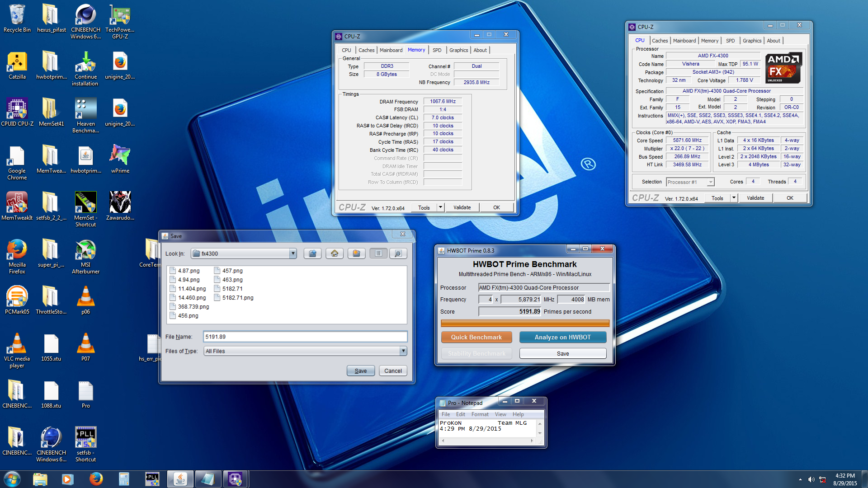This screenshot has width=868, height=488.
Task: Open Tools dropdown arrow in CPU tab CPU-Z window
Action: [734, 198]
